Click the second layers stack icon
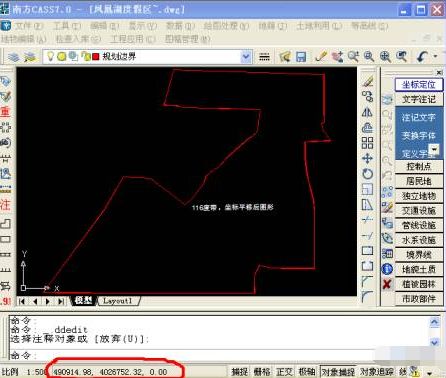The width and height of the screenshot is (446, 378). pos(29,57)
